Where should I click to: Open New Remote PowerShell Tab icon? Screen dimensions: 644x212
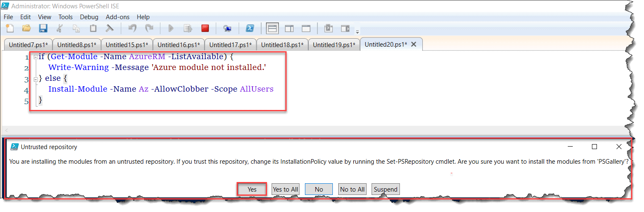click(227, 28)
